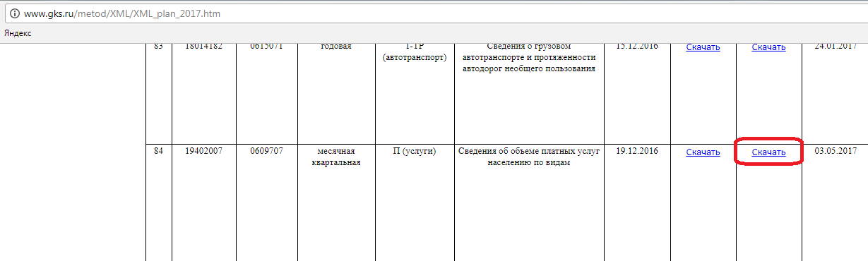This screenshot has height=261, width=868.
Task: Click the 19.12.2016 date cell
Action: point(637,151)
